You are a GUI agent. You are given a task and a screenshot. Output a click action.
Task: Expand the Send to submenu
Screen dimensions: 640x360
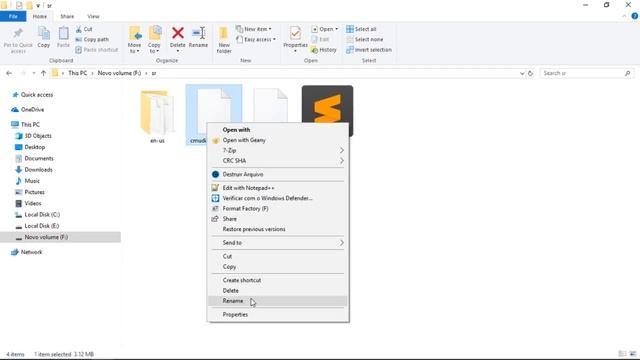pyautogui.click(x=278, y=243)
